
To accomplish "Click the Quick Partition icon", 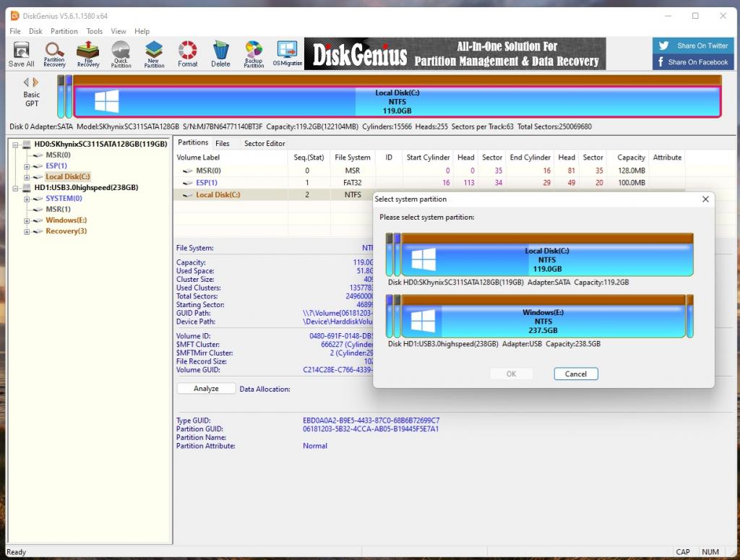I will point(121,54).
